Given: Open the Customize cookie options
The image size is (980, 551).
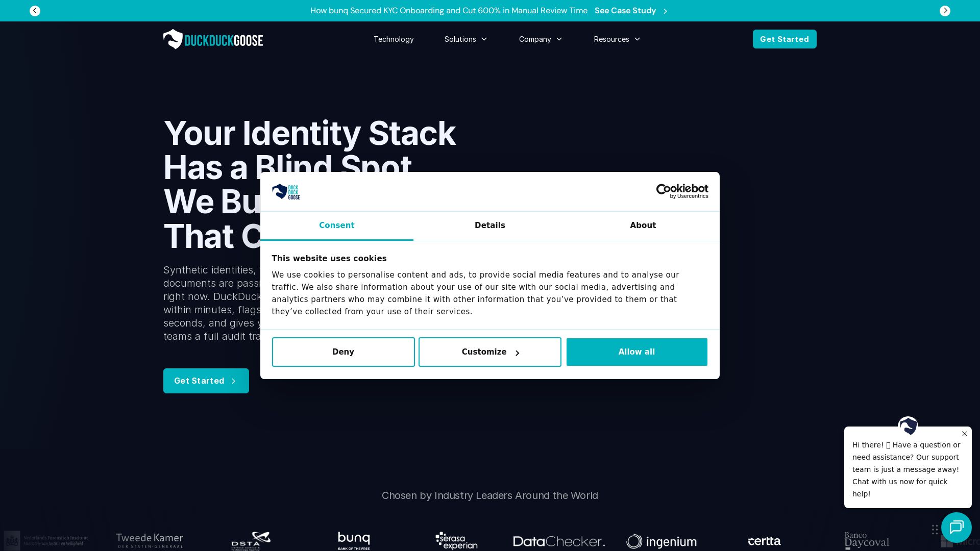Looking at the screenshot, I should [490, 352].
